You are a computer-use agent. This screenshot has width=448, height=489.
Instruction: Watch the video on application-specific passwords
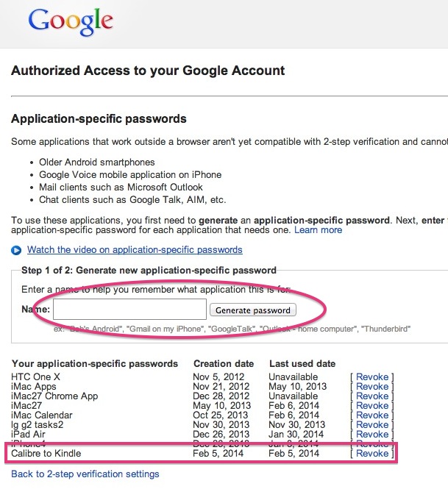tap(135, 250)
